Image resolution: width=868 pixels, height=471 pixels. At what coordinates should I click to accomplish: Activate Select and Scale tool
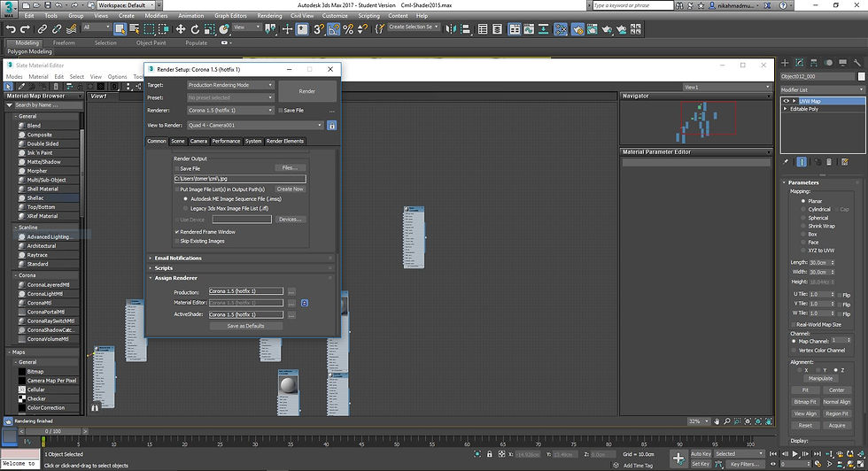(209, 29)
